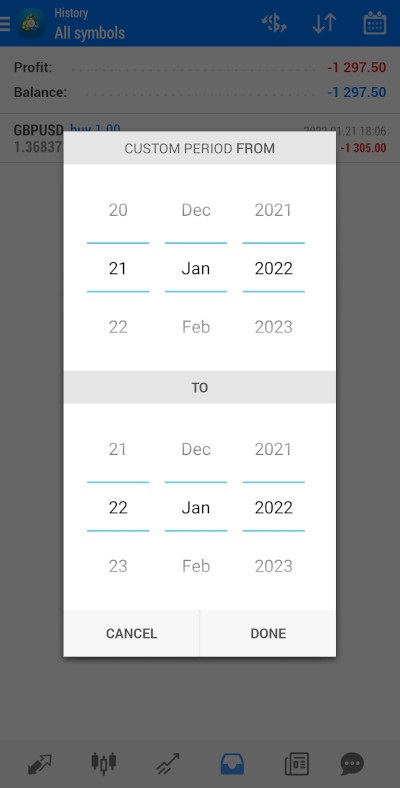The image size is (400, 788).
Task: Switch to the Trade trend-arrow icon
Action: click(167, 764)
